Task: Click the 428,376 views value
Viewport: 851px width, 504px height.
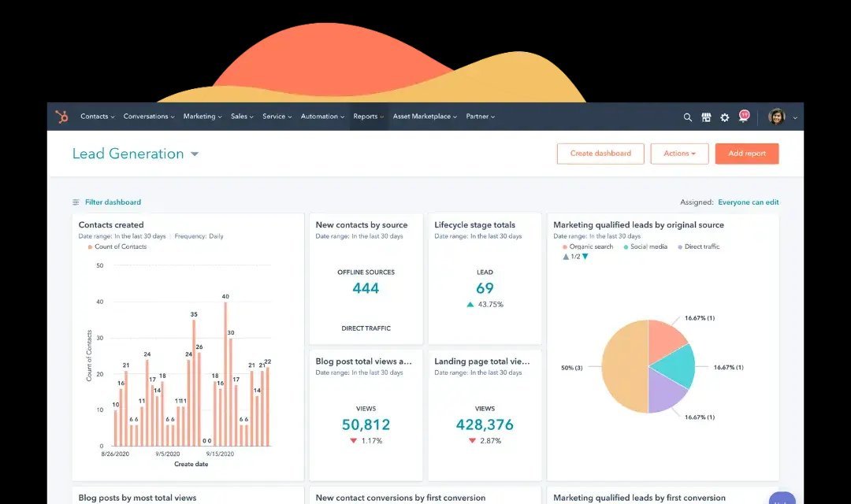Action: [485, 424]
